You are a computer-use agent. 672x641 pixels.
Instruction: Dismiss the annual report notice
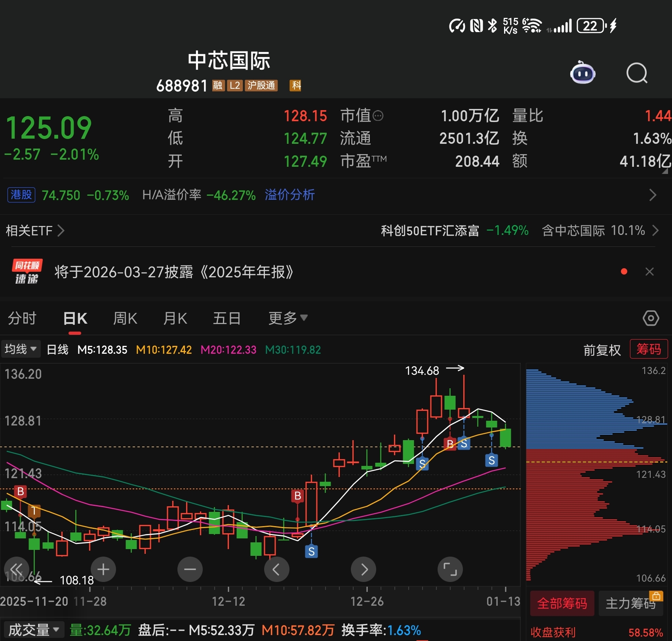point(649,272)
